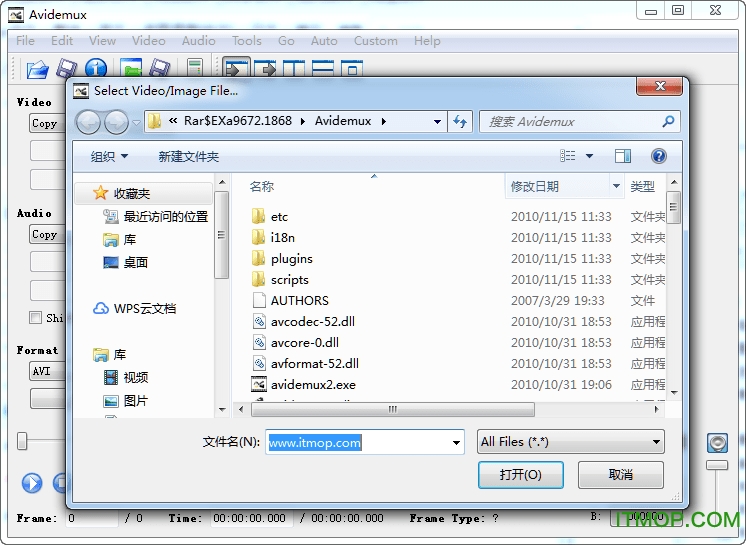The height and width of the screenshot is (545, 746).
Task: Play video with the blue play button
Action: point(32,483)
